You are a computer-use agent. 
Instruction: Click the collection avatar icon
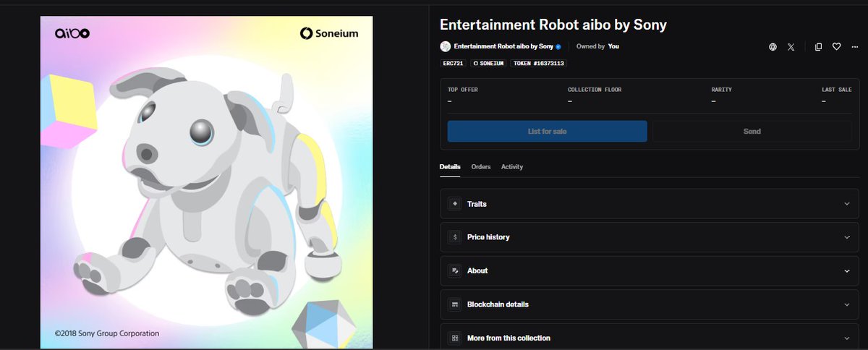[445, 46]
